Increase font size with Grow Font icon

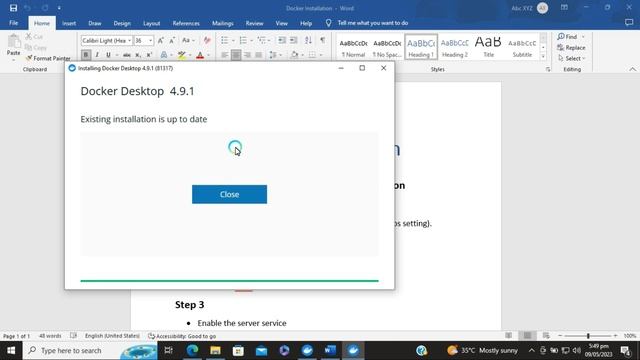pyautogui.click(x=161, y=40)
